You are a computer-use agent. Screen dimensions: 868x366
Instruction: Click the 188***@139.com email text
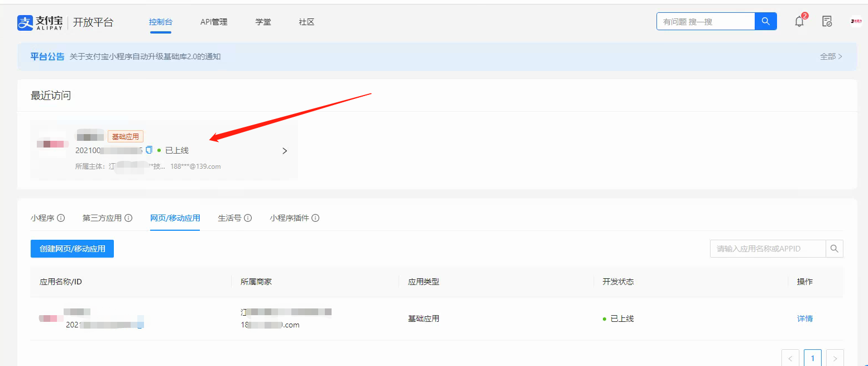195,167
